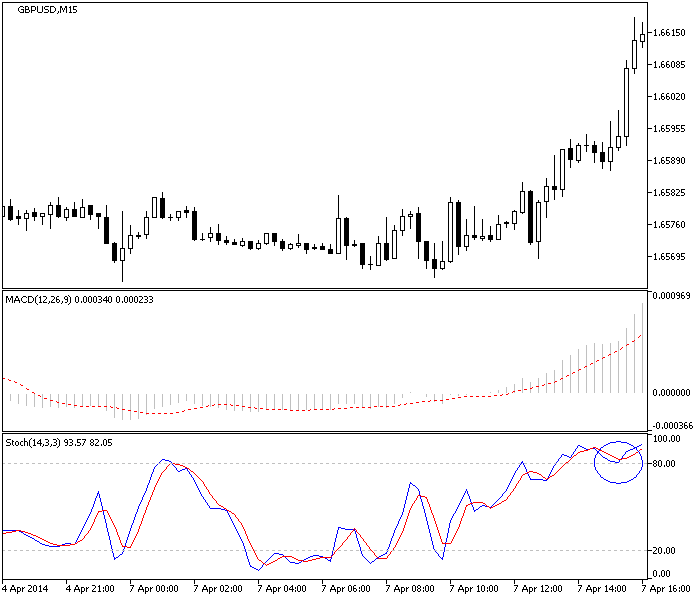Select the 0.000969 MACD scale value

coord(672,296)
